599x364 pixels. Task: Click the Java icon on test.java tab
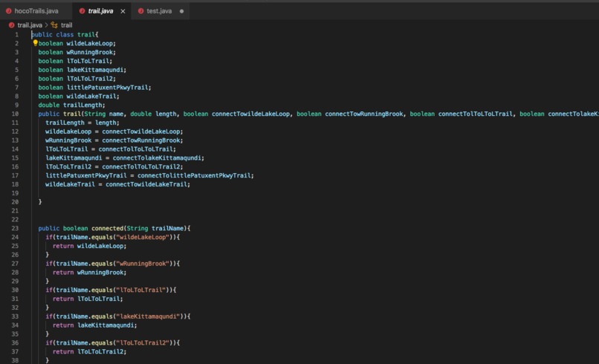140,11
